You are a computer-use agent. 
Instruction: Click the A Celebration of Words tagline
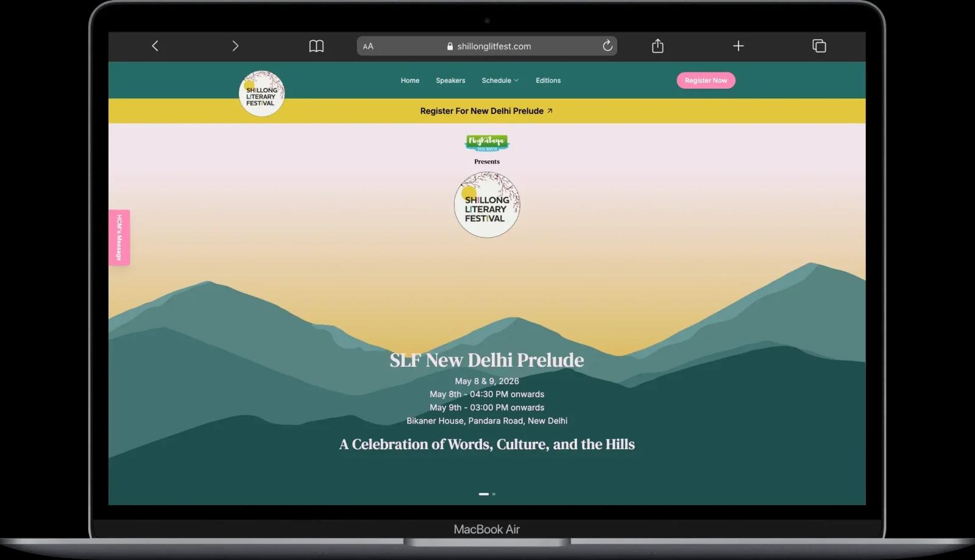click(x=487, y=444)
